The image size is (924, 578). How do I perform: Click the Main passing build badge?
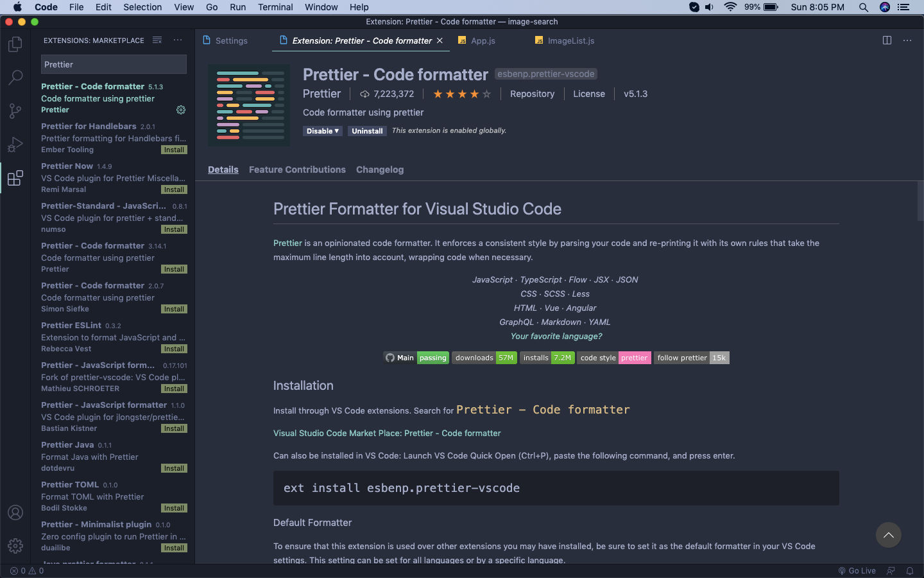[416, 358]
